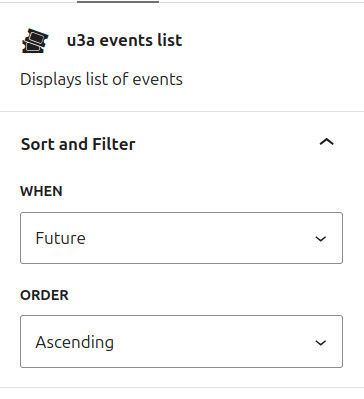The height and width of the screenshot is (399, 364).
Task: Click the Sort and Filter title text
Action: (x=78, y=144)
